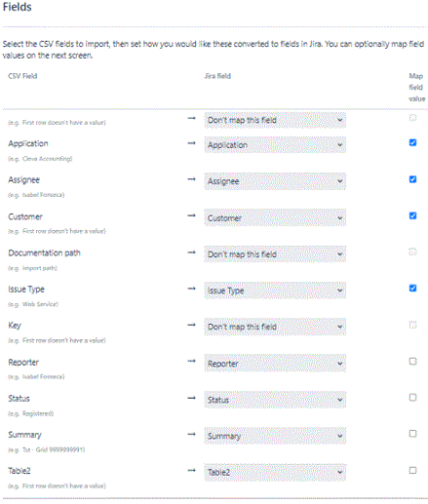Open the first unnamed row's Jira field dropdown
Viewport: 428px width, 504px height.
coord(275,120)
